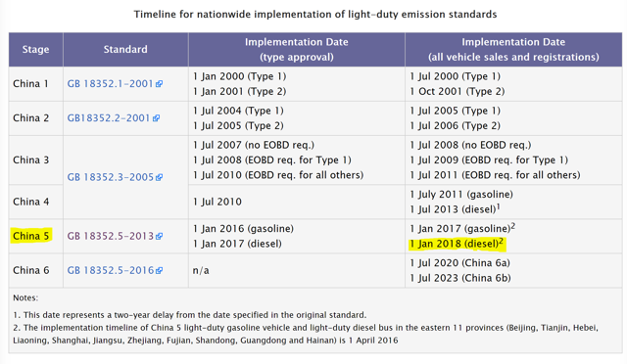Click note 1 about two-year delay
Viewport: 627px width, 364px height.
pyautogui.click(x=189, y=315)
